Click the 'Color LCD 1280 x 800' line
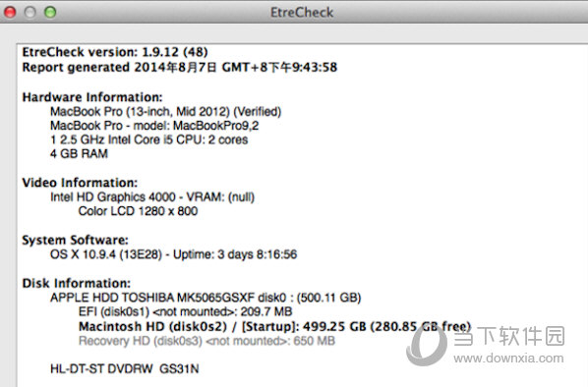The height and width of the screenshot is (387, 588). click(138, 211)
